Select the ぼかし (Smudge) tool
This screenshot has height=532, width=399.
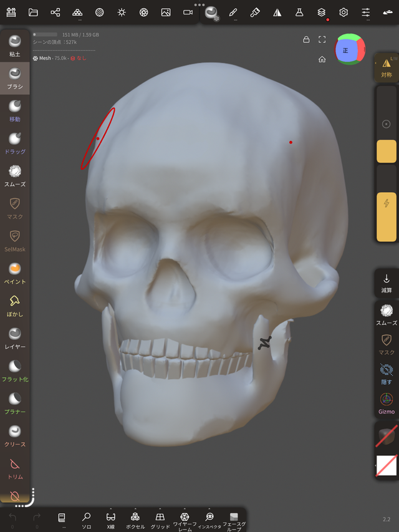point(14,305)
